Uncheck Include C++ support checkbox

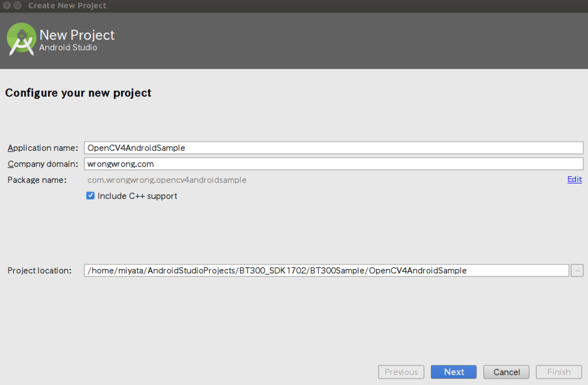[90, 196]
